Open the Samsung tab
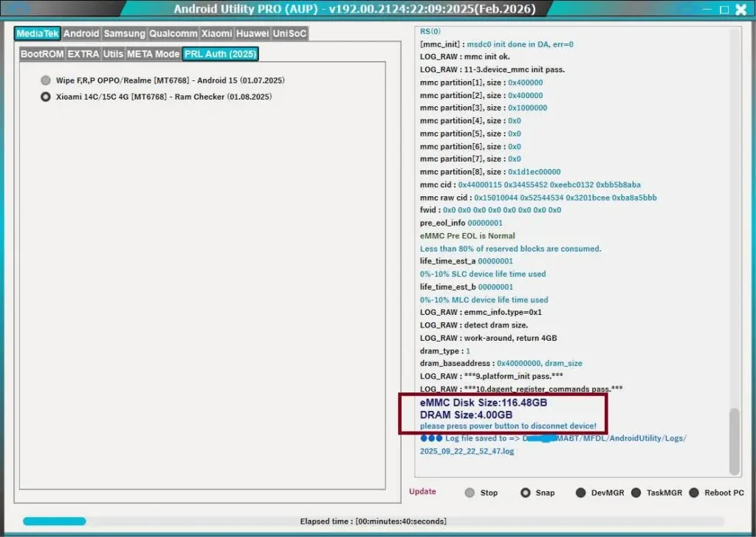This screenshot has height=537, width=756. point(124,34)
